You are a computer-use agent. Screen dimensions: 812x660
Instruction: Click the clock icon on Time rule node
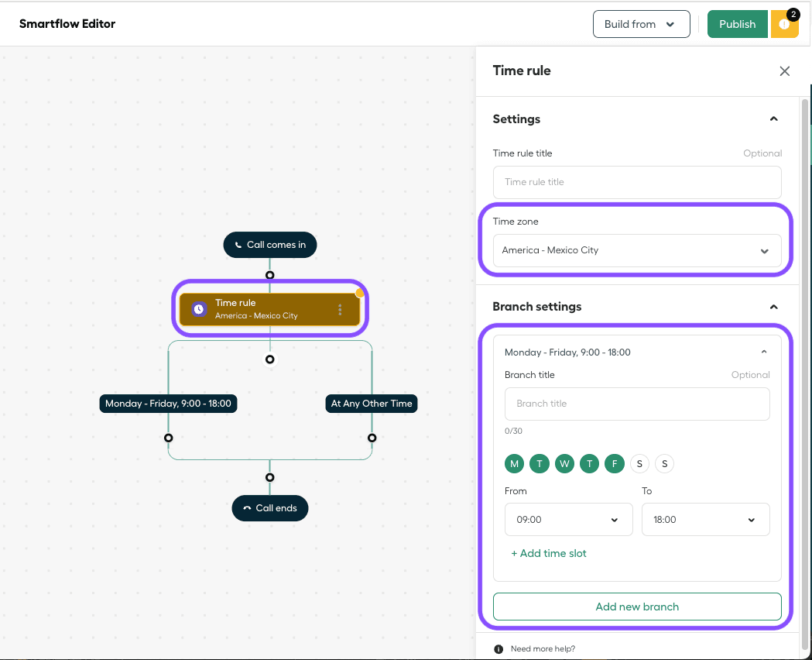click(x=199, y=309)
